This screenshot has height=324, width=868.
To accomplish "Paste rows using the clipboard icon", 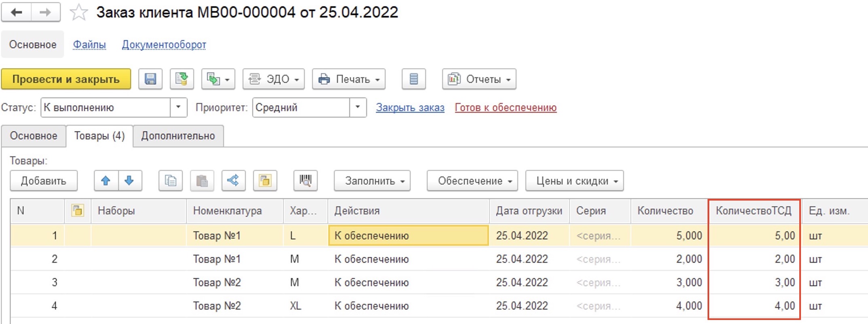I will pyautogui.click(x=202, y=181).
